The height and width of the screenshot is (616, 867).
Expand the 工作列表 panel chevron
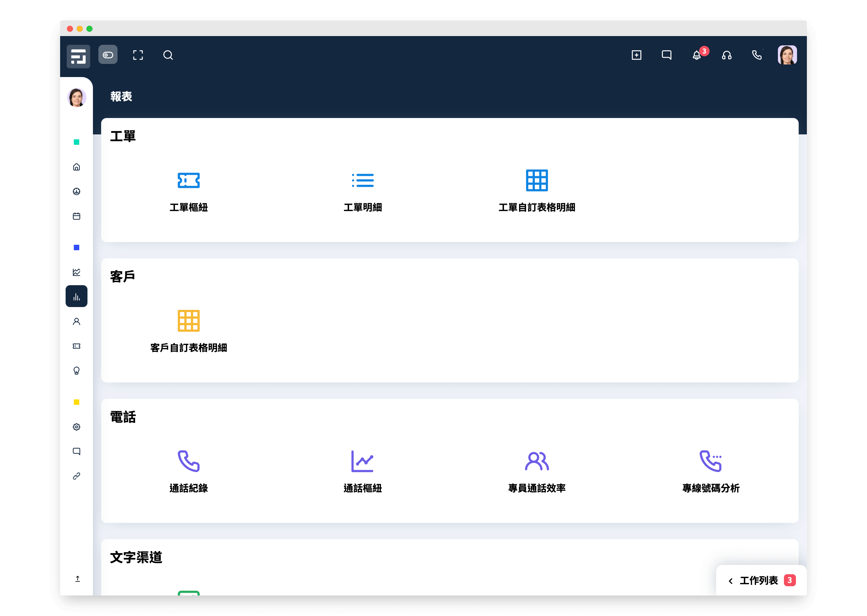coord(730,581)
